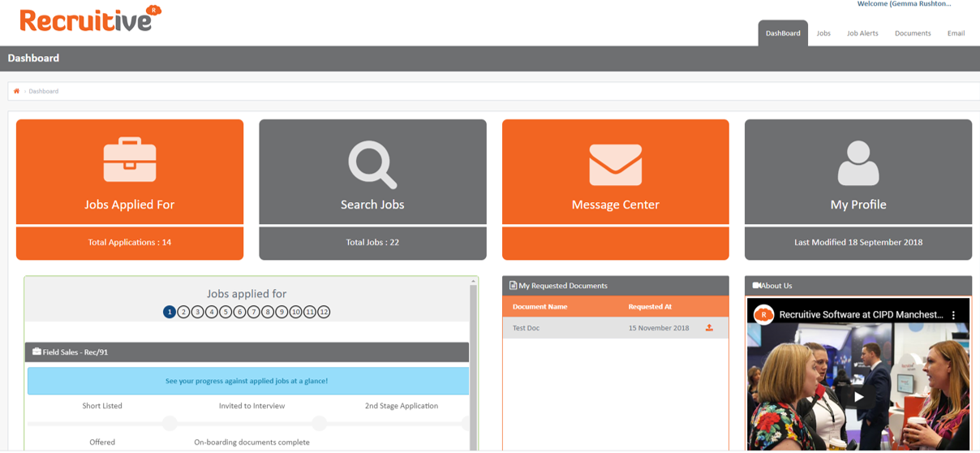Click the person icon on My Profile
Viewport: 980px width, 453px height.
click(x=857, y=163)
